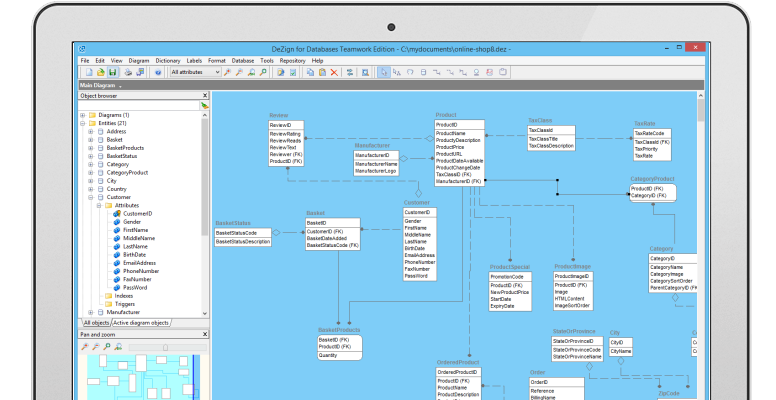Select CategoryProduct in the Object browser

tap(127, 173)
